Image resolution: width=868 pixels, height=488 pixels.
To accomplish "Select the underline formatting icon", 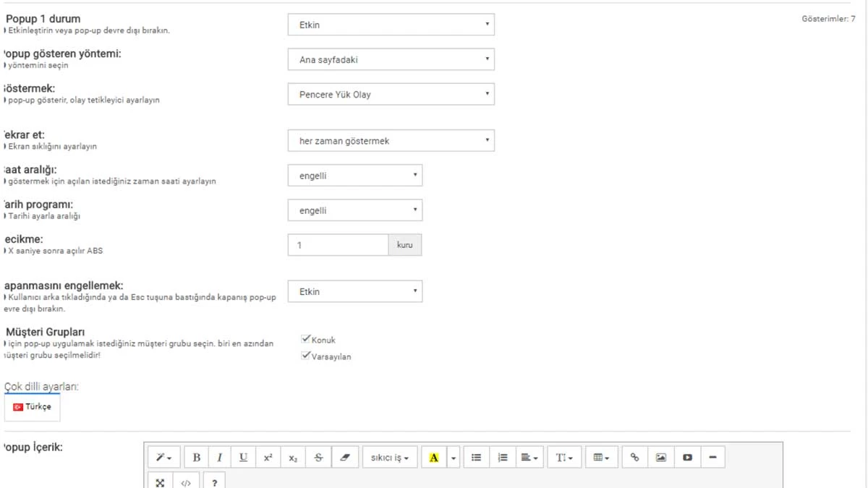I will pos(243,456).
